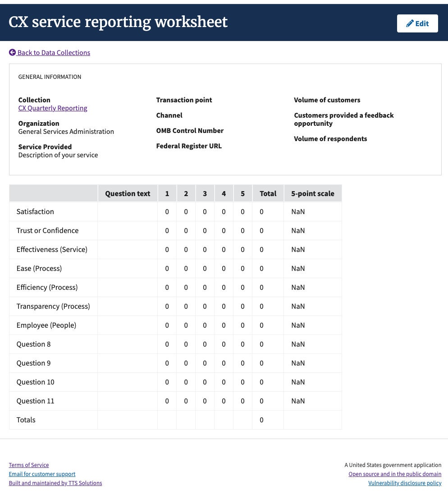Click the Totals row label

coord(26,420)
